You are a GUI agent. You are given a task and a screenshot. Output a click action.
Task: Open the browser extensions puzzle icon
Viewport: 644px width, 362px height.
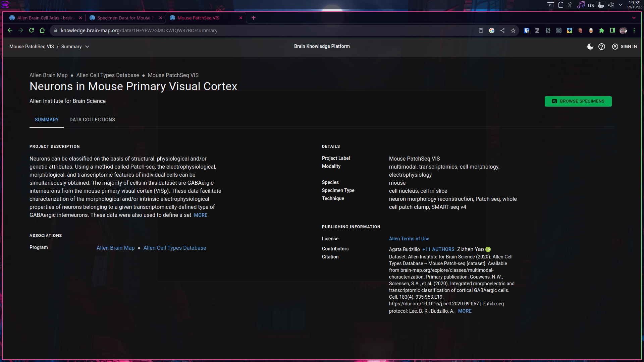pyautogui.click(x=602, y=31)
